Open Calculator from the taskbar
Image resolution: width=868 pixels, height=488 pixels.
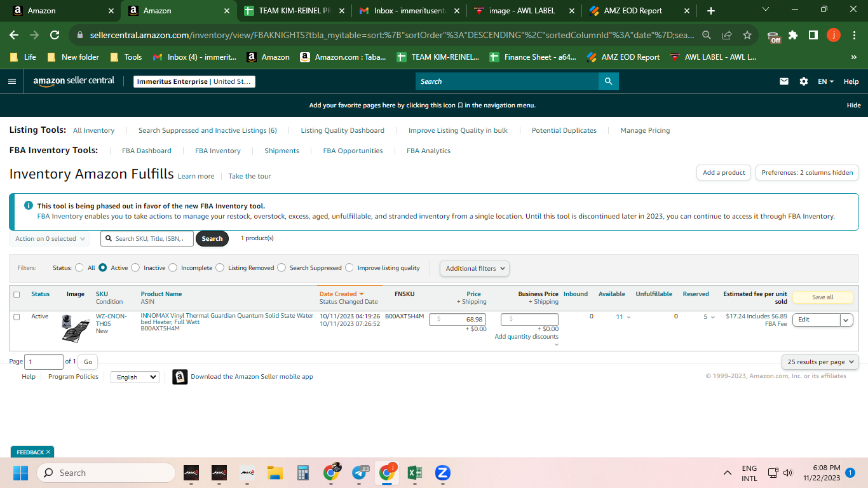pos(302,473)
